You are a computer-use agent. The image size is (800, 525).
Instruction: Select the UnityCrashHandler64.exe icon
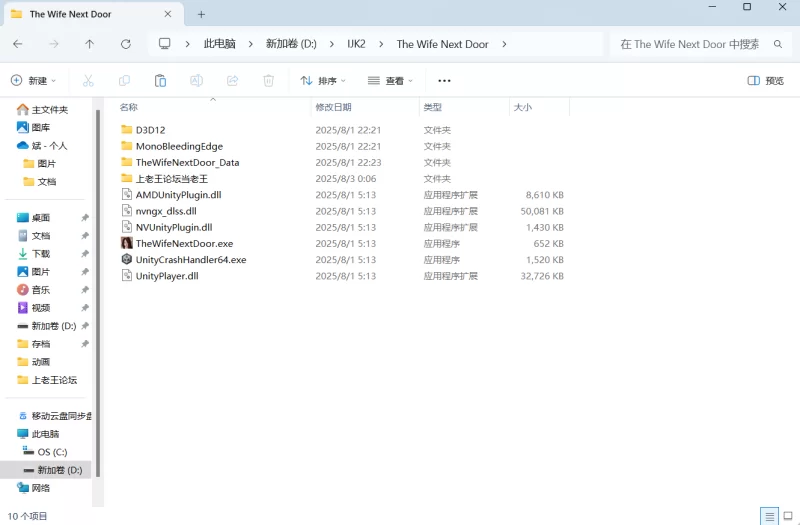tap(127, 260)
